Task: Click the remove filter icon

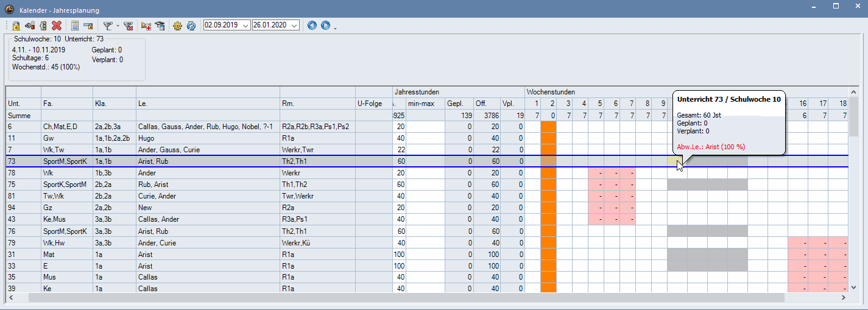Action: [x=128, y=26]
